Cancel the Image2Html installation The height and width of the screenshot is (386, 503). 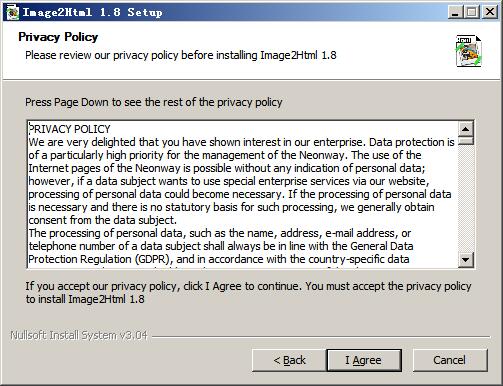[450, 360]
